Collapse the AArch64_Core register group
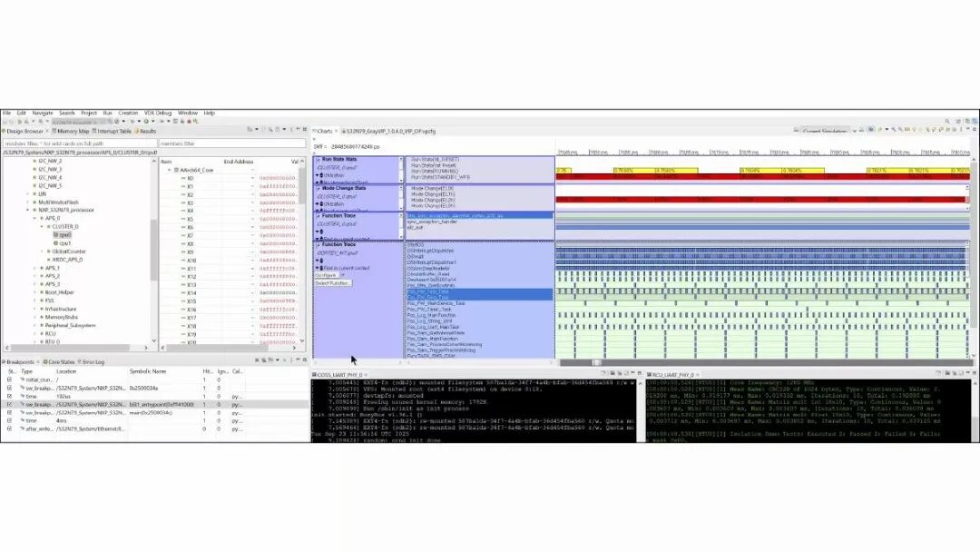Image resolution: width=980 pixels, height=552 pixels. pyautogui.click(x=169, y=170)
